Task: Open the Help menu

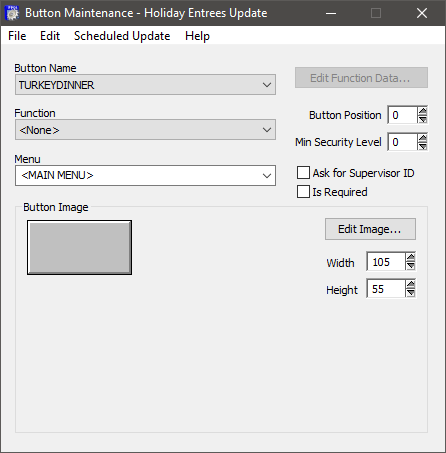Action: [197, 36]
